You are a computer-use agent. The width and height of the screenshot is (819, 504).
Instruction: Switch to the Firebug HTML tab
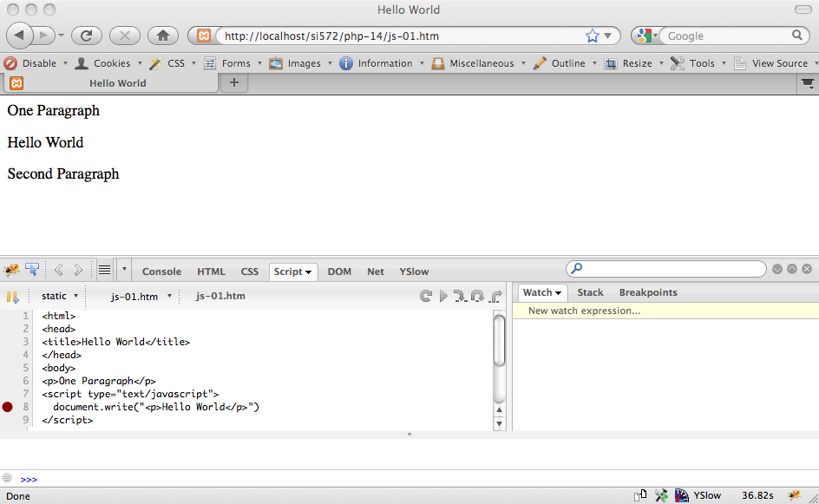(211, 272)
